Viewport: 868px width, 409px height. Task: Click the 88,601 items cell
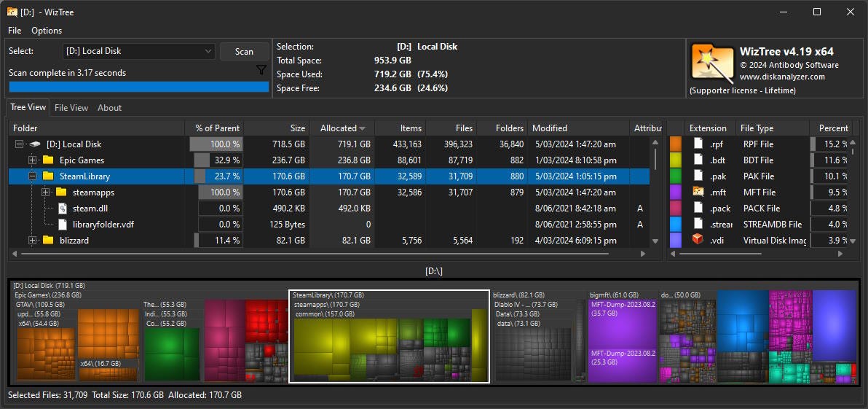[x=407, y=160]
